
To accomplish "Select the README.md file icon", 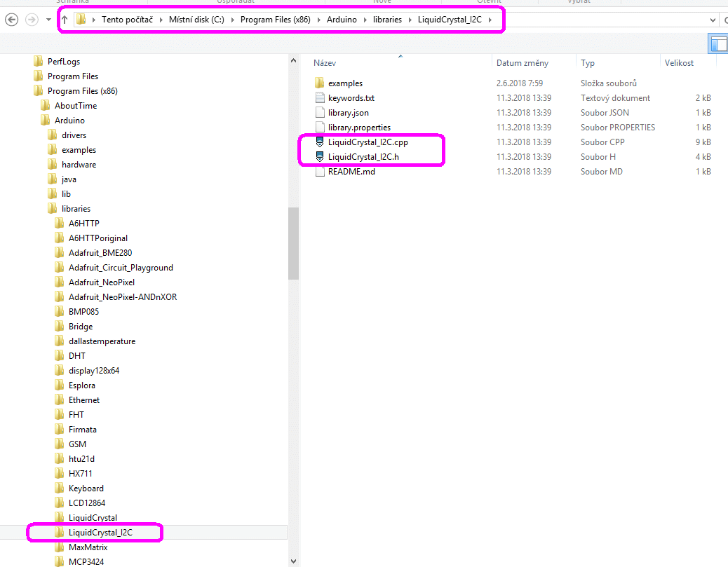I will [320, 172].
